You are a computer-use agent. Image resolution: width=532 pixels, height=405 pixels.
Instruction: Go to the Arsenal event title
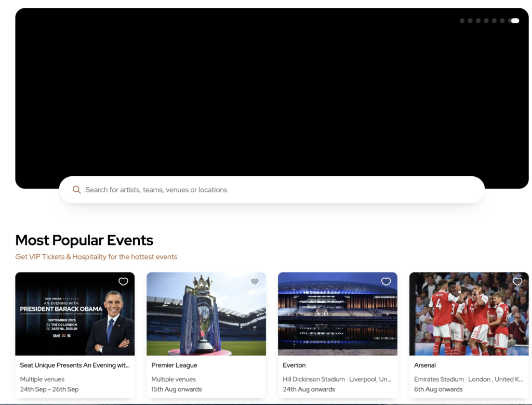pyautogui.click(x=425, y=365)
